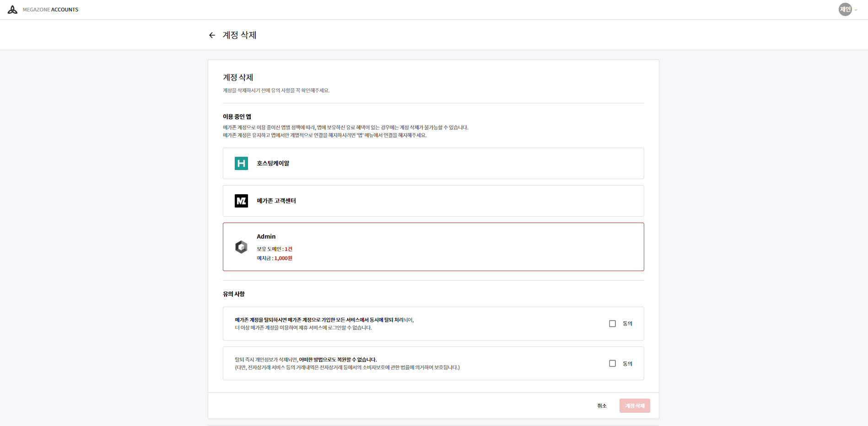The height and width of the screenshot is (426, 868).
Task: Select the Admin app title
Action: pos(266,236)
